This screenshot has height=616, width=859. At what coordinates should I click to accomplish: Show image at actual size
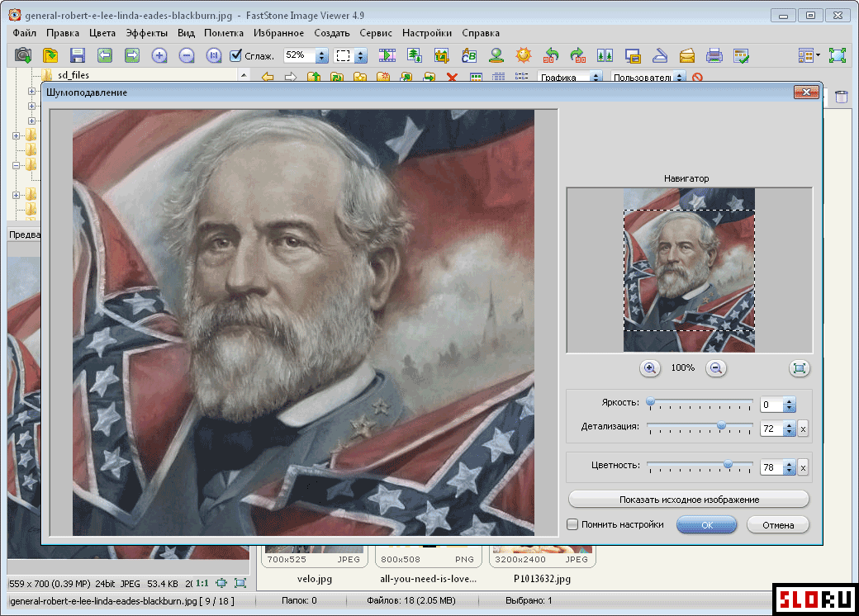(x=214, y=55)
